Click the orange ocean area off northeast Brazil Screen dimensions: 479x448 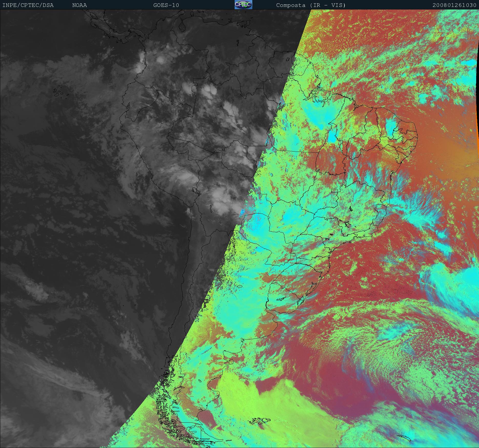coord(448,148)
